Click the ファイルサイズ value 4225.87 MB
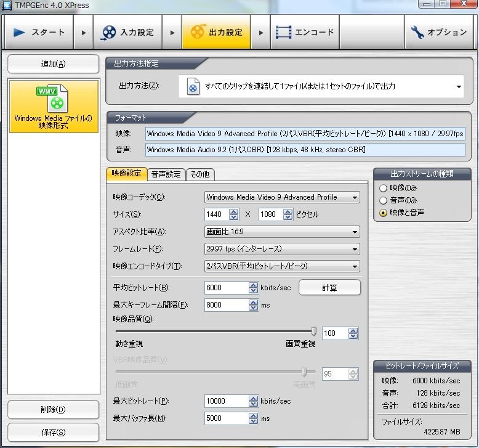 (x=441, y=432)
